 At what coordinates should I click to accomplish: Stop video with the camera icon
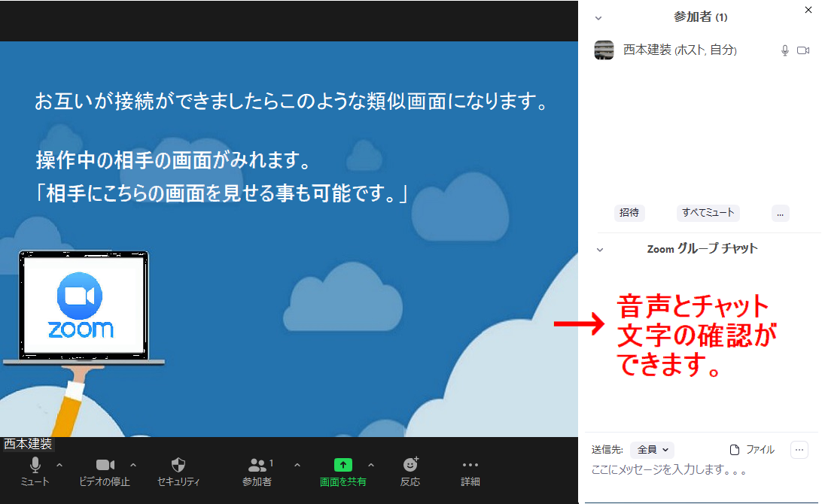105,466
